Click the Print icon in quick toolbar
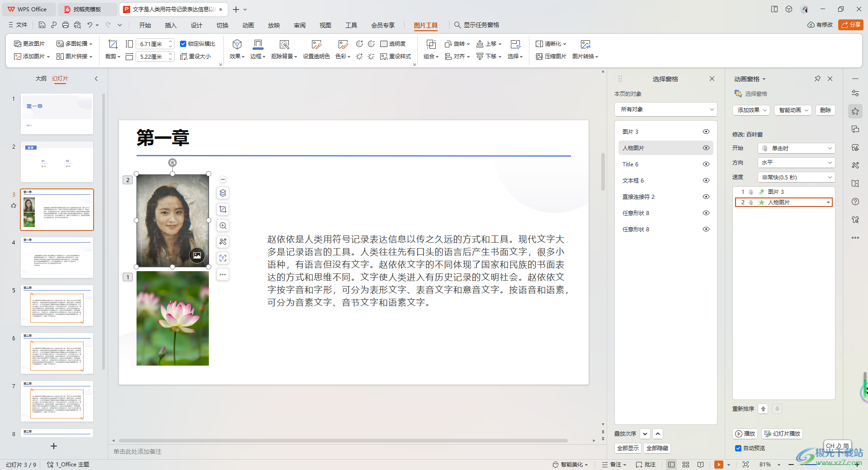Viewport: 868px width, 470px height. point(66,25)
